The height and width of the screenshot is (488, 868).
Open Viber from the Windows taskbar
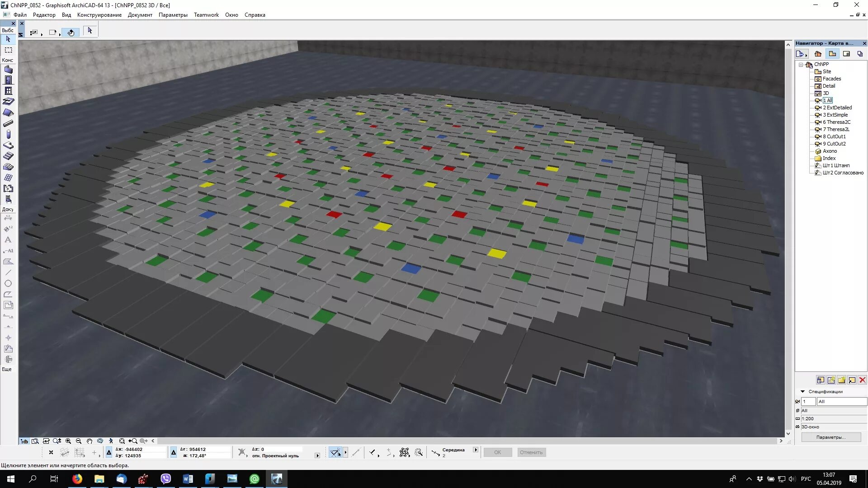[x=165, y=479]
